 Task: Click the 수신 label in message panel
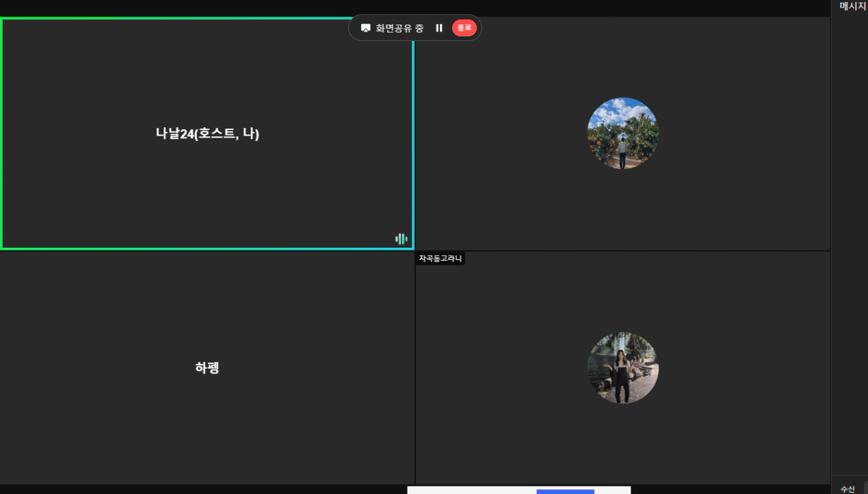(x=847, y=489)
